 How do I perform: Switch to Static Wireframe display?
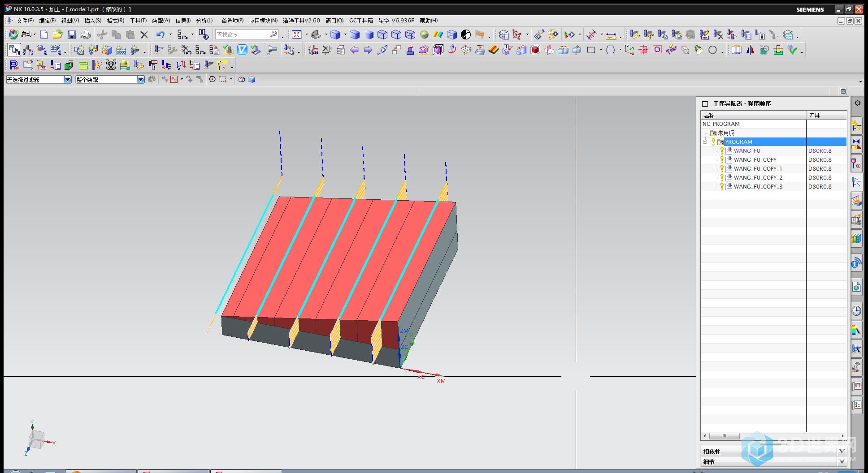410,34
